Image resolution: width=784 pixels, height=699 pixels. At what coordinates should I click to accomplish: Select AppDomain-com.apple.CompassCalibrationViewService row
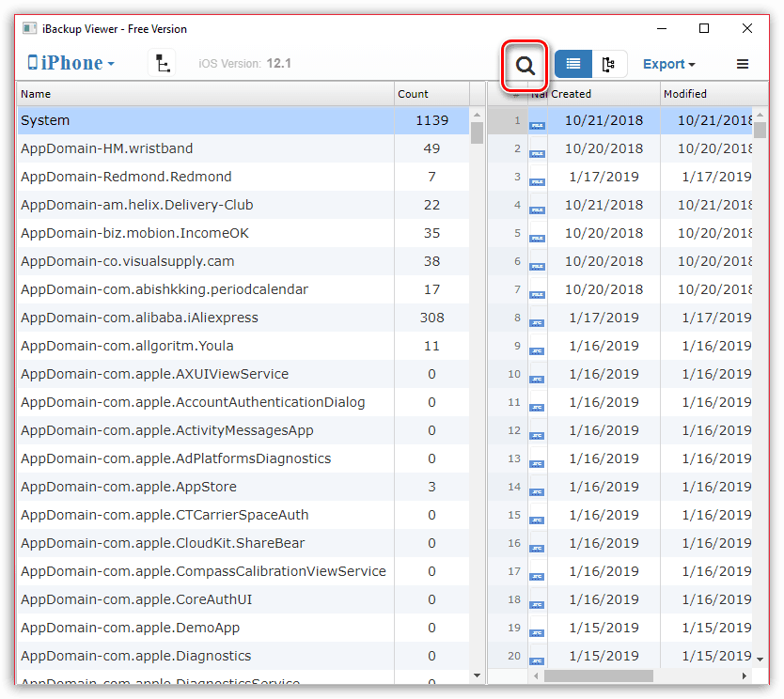[x=243, y=571]
